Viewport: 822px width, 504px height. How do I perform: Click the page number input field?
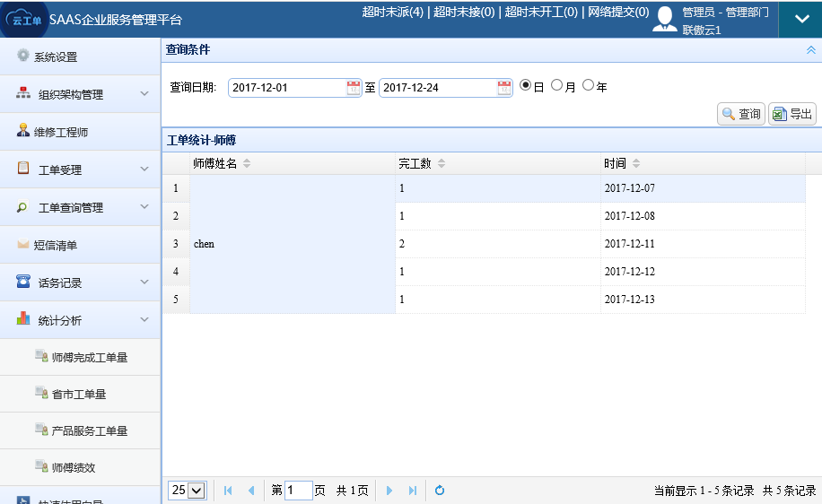(299, 491)
